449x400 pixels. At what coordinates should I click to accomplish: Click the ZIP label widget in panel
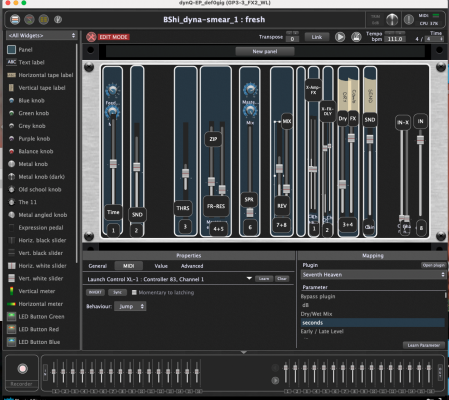coord(213,139)
